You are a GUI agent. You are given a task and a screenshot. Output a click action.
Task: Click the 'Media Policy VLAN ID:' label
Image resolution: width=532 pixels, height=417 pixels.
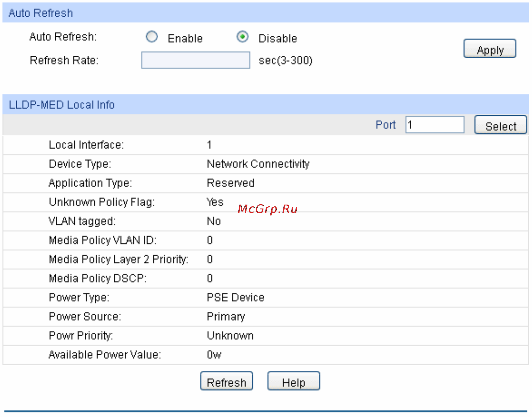pos(103,240)
